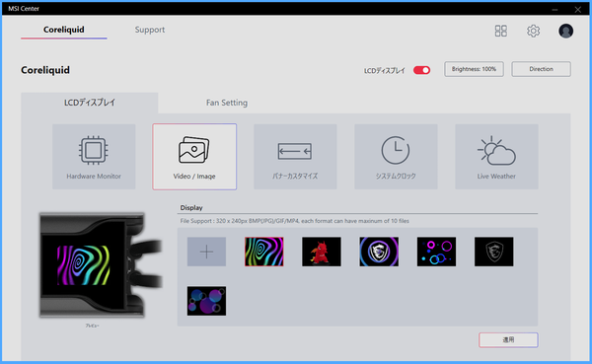Select the neon circles thumbnail

point(436,252)
